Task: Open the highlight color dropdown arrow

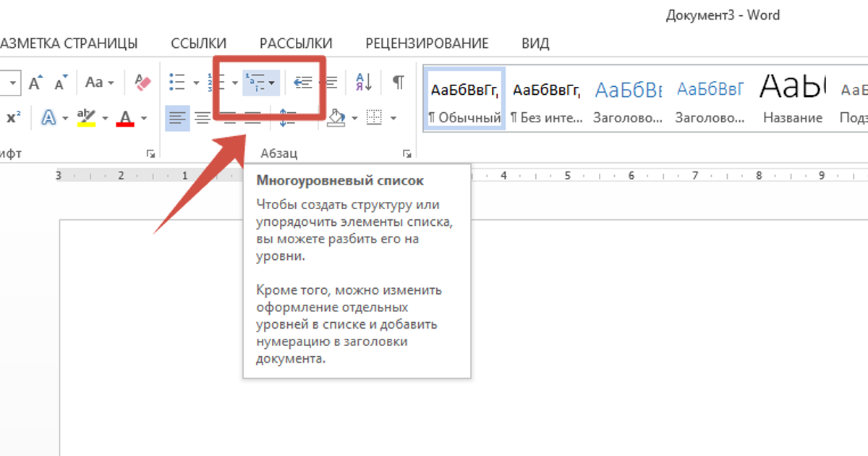Action: coord(106,118)
